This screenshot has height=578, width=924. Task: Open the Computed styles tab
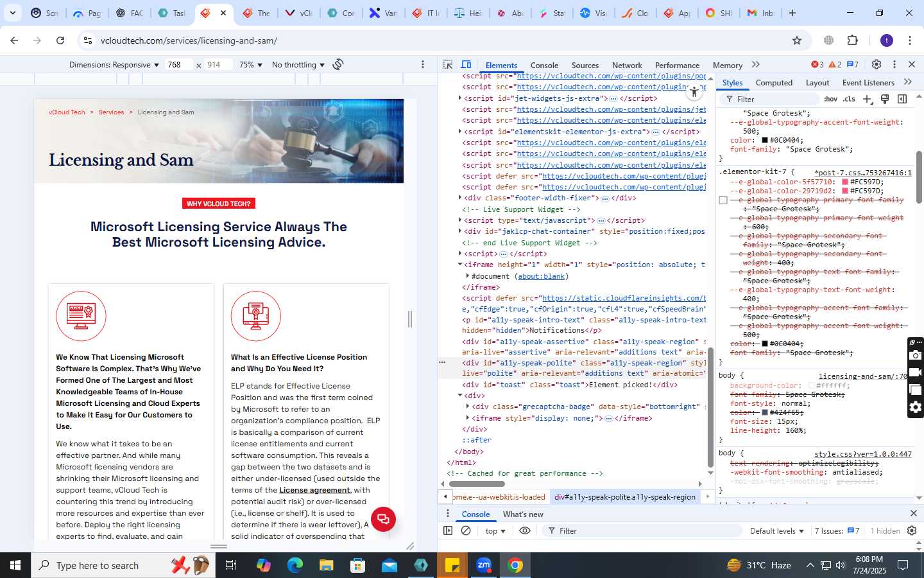click(x=774, y=83)
